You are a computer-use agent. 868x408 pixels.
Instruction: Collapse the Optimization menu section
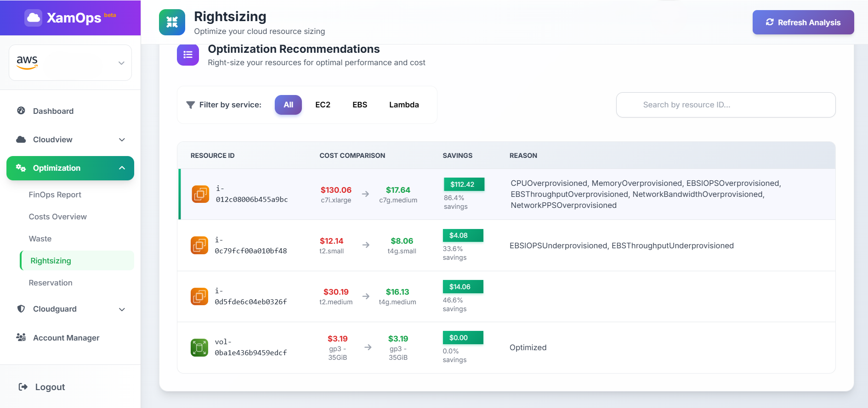point(122,168)
